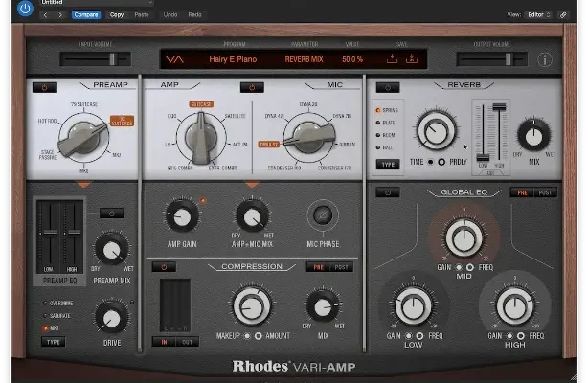
Task: Click the Hairy E Piano program name
Action: coord(230,59)
